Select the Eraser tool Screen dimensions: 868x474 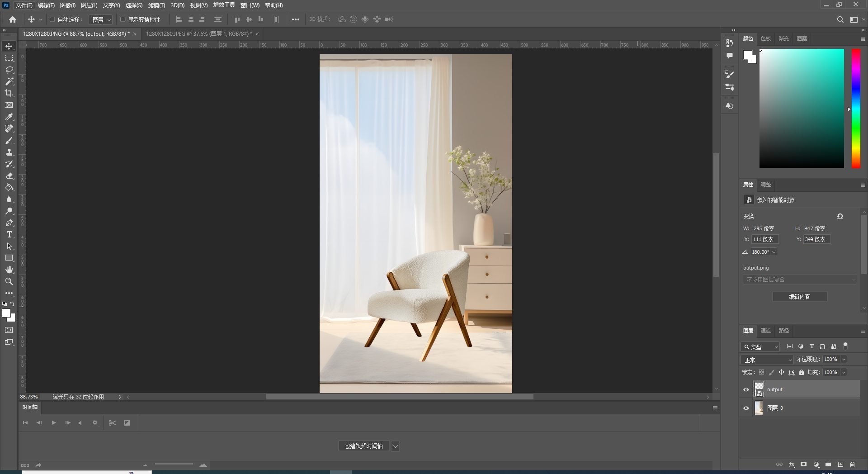pos(9,175)
